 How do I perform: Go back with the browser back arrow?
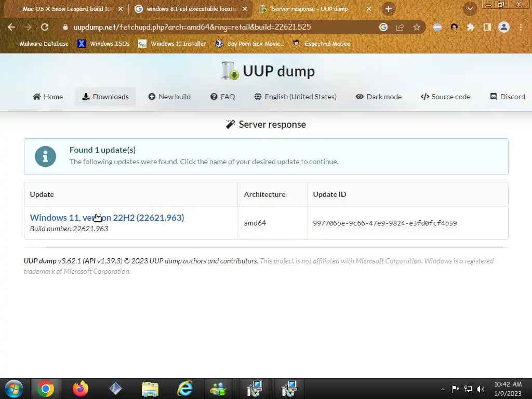[x=11, y=27]
